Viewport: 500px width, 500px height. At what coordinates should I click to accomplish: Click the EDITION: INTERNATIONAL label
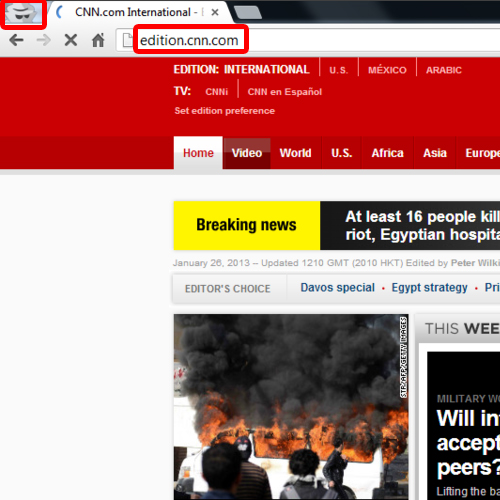click(241, 70)
